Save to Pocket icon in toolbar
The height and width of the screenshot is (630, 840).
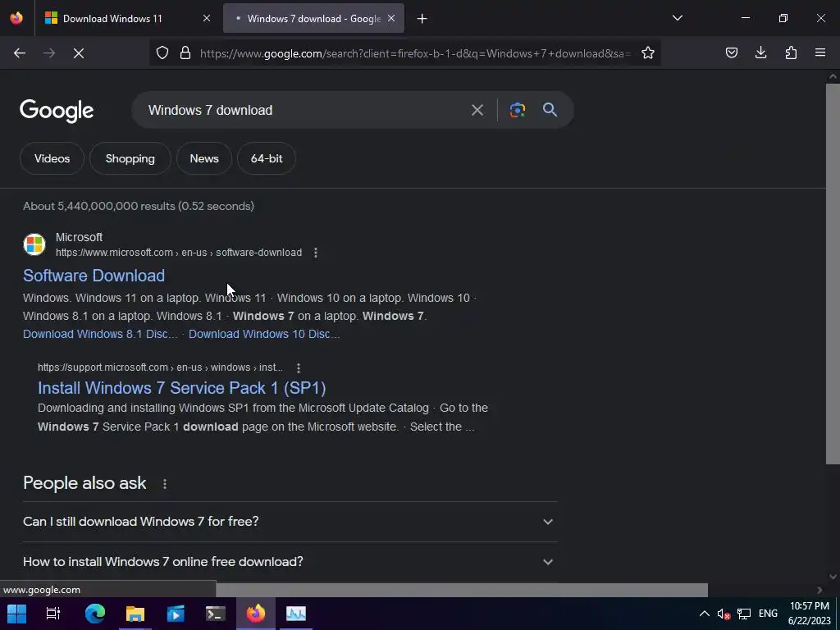tap(732, 53)
